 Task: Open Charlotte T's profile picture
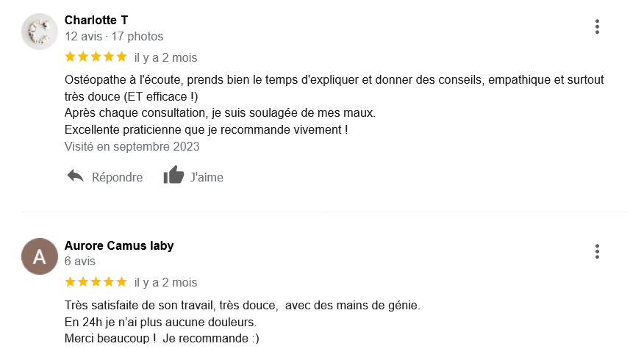tap(40, 32)
